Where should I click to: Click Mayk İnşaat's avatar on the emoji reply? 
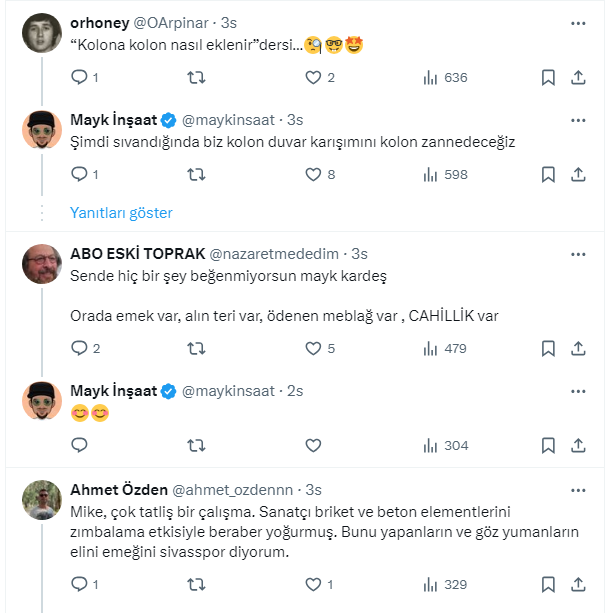click(x=42, y=399)
